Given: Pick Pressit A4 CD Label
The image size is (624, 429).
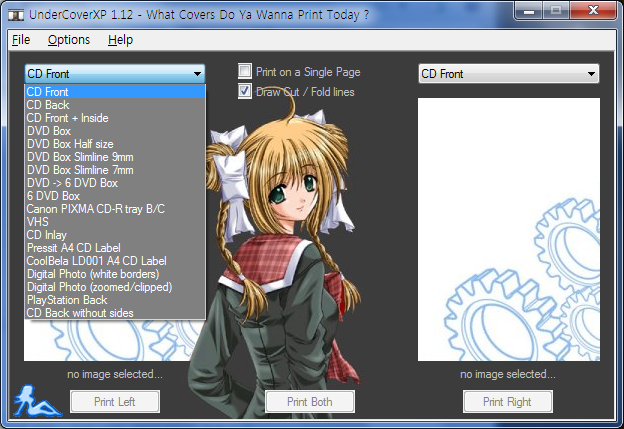Looking at the screenshot, I should click(x=115, y=248).
